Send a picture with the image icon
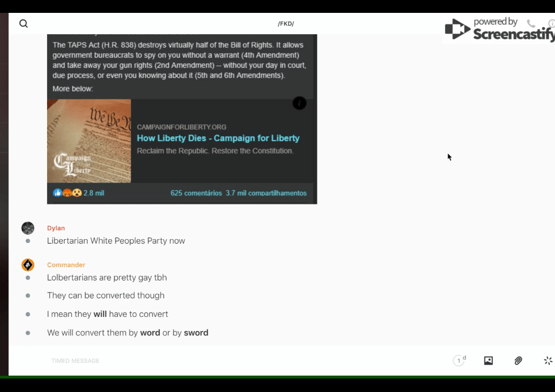The image size is (555, 392). click(488, 361)
